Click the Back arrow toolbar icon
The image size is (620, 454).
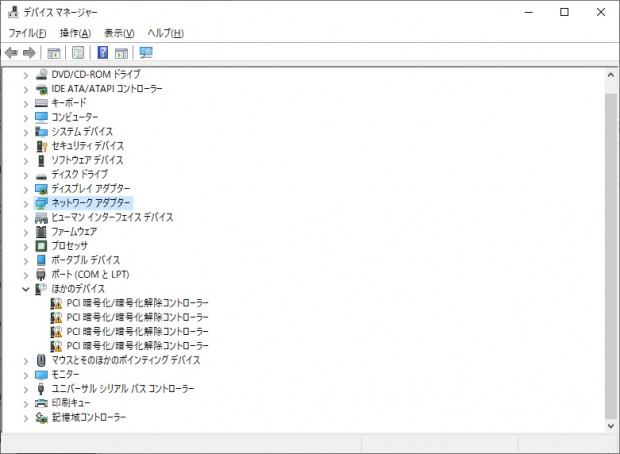(x=11, y=53)
